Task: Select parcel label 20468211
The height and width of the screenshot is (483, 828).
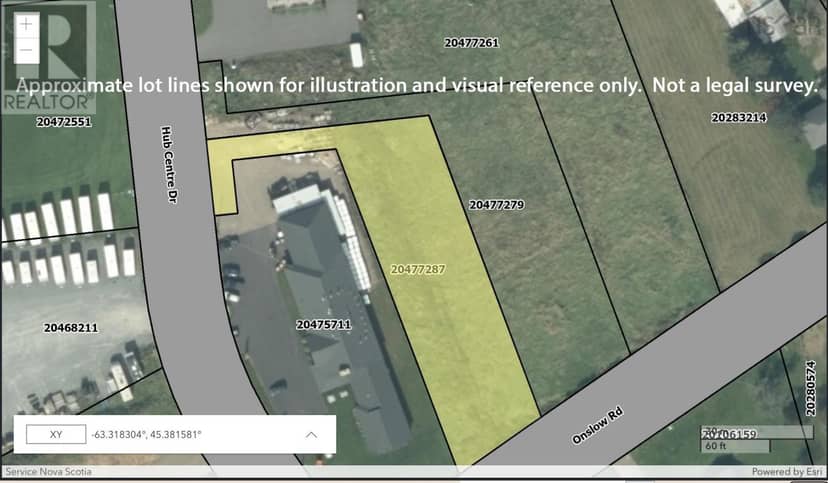Action: 71,328
